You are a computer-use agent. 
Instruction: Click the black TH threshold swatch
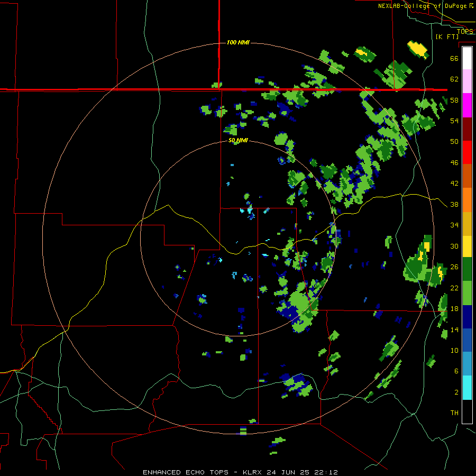tap(467, 411)
